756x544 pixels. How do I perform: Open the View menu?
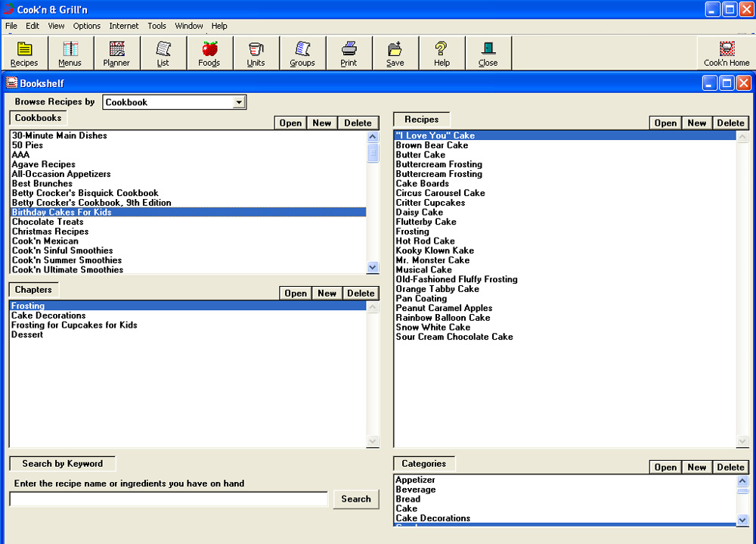(x=56, y=26)
